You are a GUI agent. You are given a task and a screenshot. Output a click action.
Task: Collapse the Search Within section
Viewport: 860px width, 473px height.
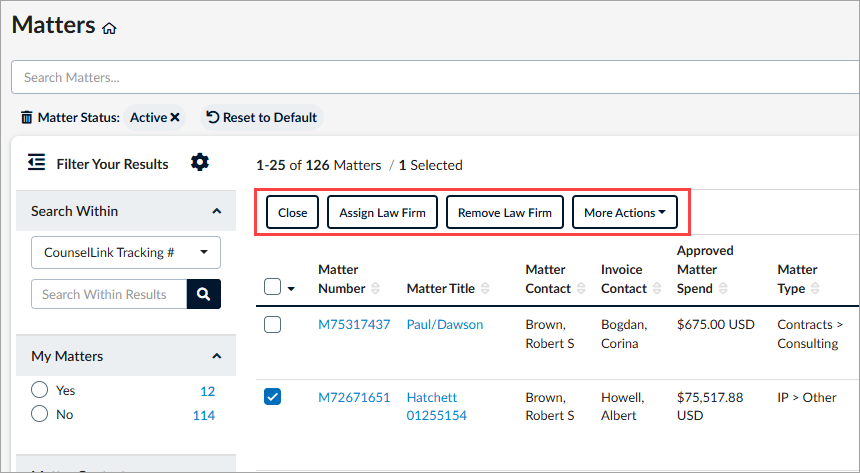[x=217, y=211]
